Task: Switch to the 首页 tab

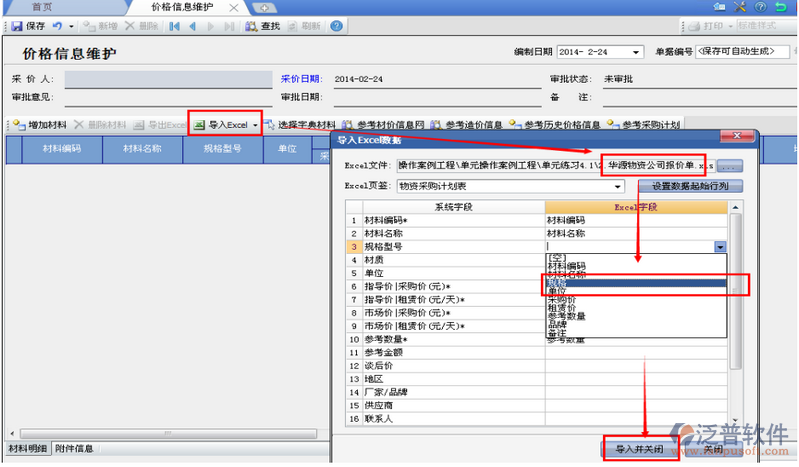Action: point(43,7)
